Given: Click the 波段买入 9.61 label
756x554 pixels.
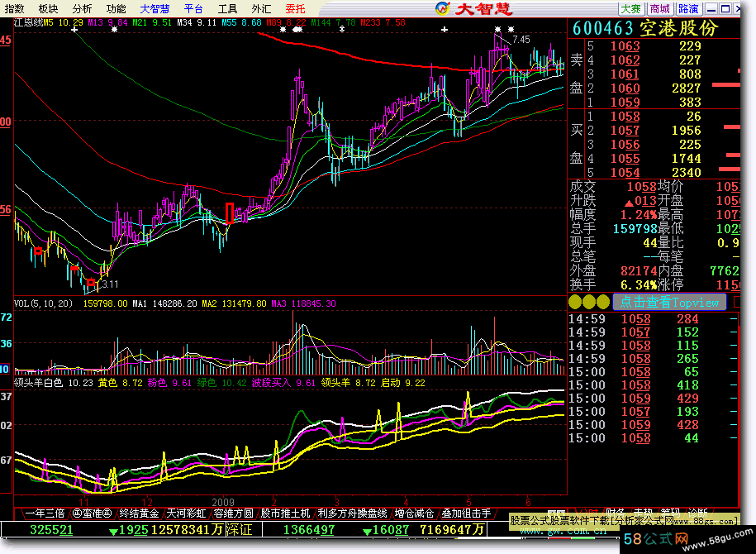Looking at the screenshot, I should (283, 383).
